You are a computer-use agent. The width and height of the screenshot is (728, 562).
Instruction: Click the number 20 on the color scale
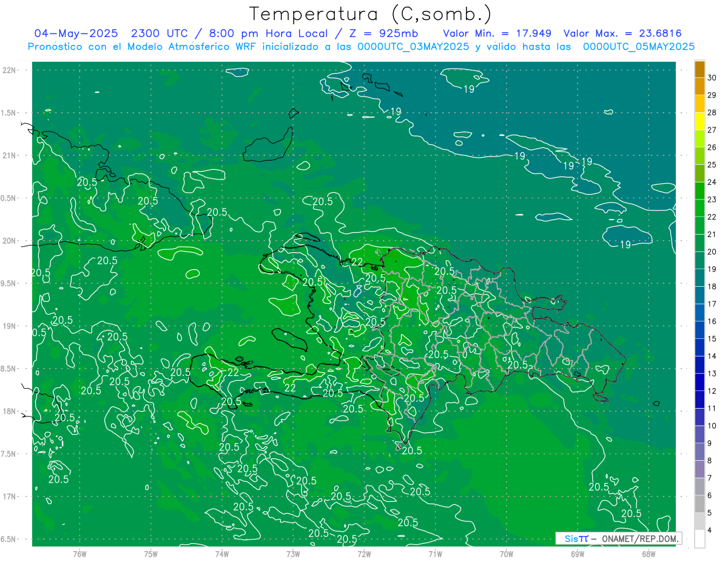[x=712, y=252]
